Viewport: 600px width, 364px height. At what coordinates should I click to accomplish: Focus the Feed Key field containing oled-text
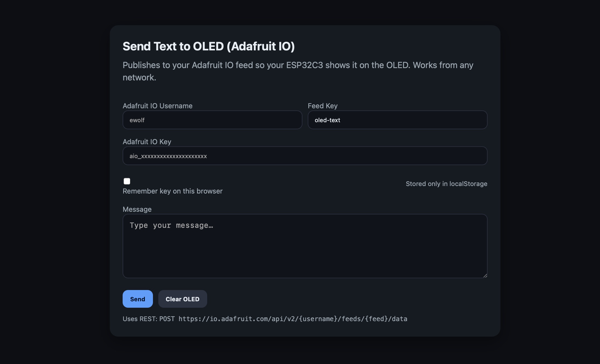(x=397, y=120)
